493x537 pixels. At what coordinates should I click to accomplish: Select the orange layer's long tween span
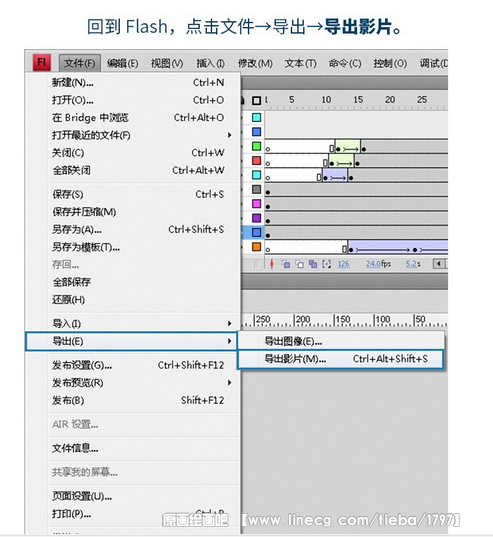coord(398,247)
